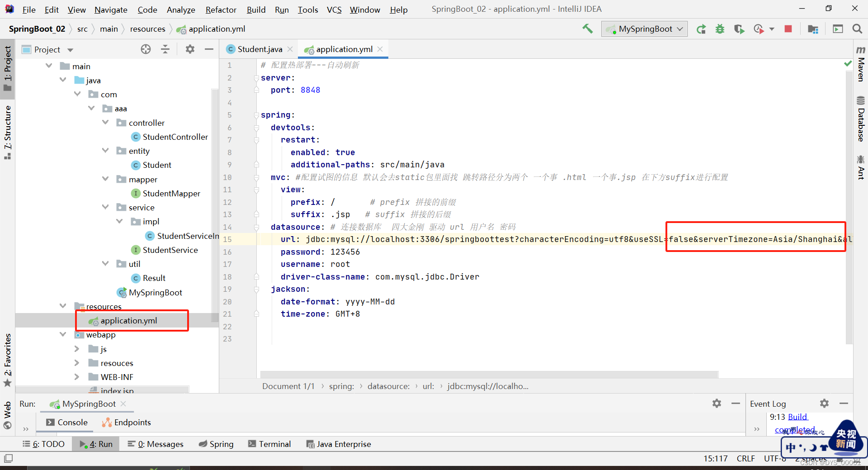Image resolution: width=868 pixels, height=470 pixels.
Task: Click the run anything window icon
Action: pos(838,29)
